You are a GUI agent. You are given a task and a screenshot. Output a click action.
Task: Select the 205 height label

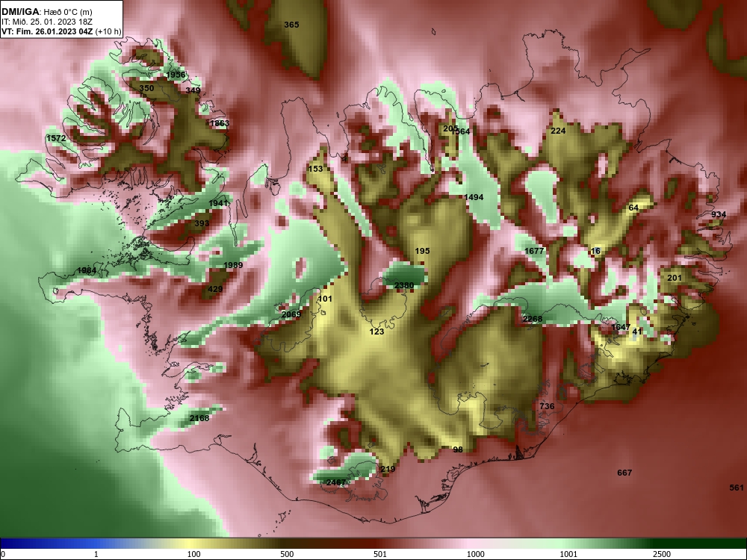[450, 128]
